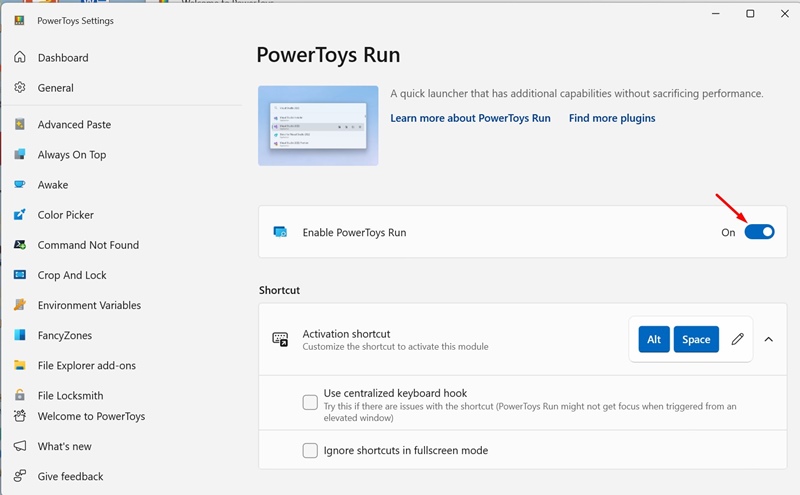The image size is (800, 495).
Task: Click the File Locksmith padlock icon
Action: tap(19, 394)
